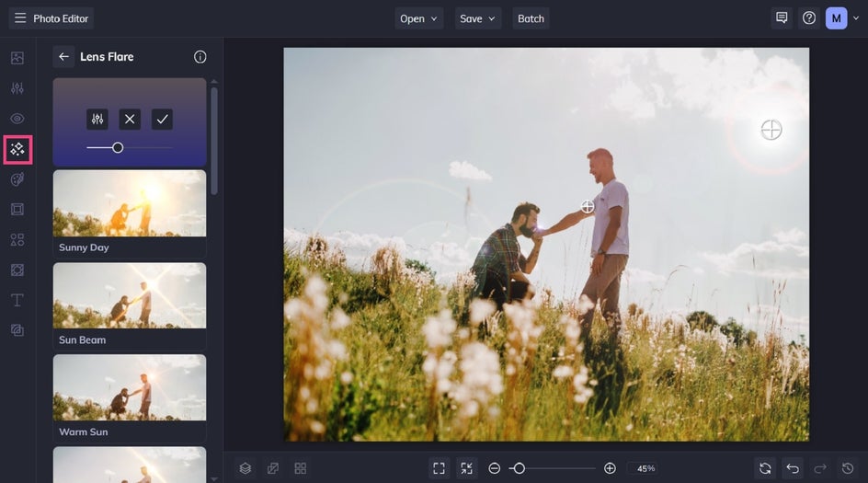Screen dimensions: 868x483
Task: Open the Overlays sidebar tool
Action: [17, 330]
